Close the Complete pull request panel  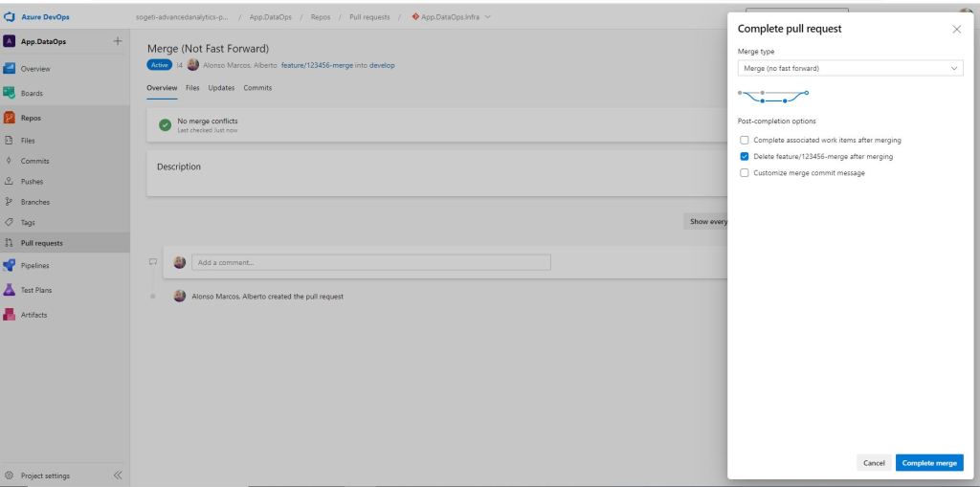tap(957, 30)
